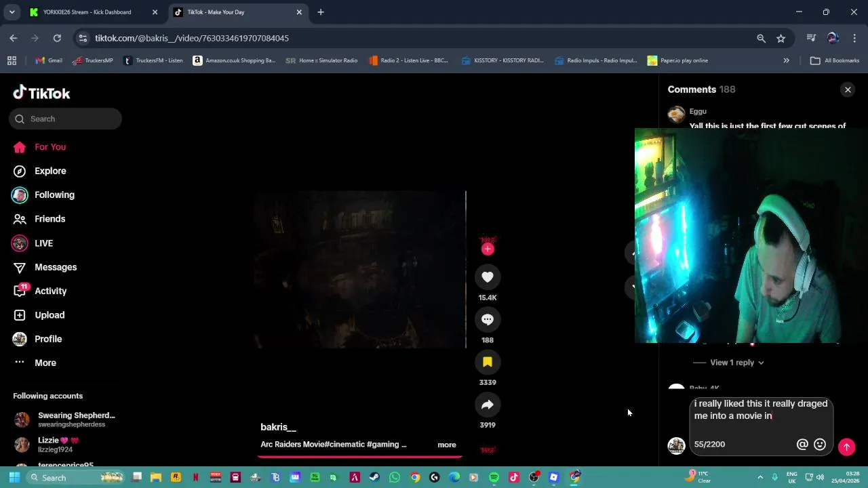Open weather widget 11°C Clear
This screenshot has width=868, height=488.
[x=698, y=477]
